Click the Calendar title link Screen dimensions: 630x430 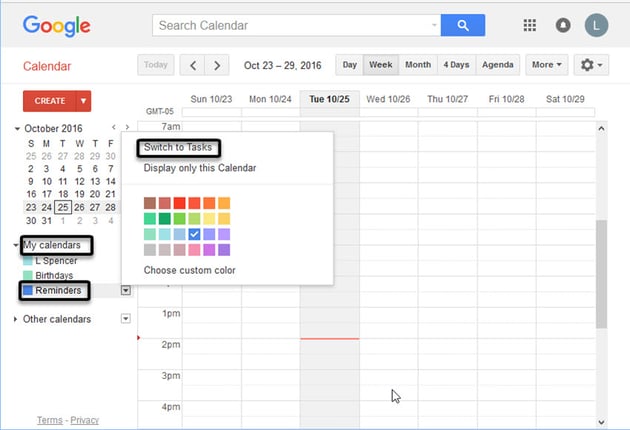pyautogui.click(x=47, y=66)
